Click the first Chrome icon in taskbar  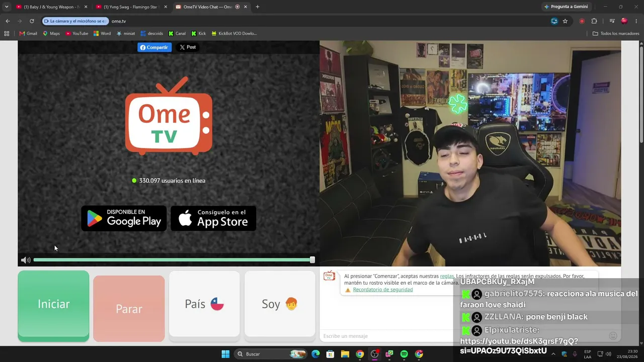click(360, 354)
